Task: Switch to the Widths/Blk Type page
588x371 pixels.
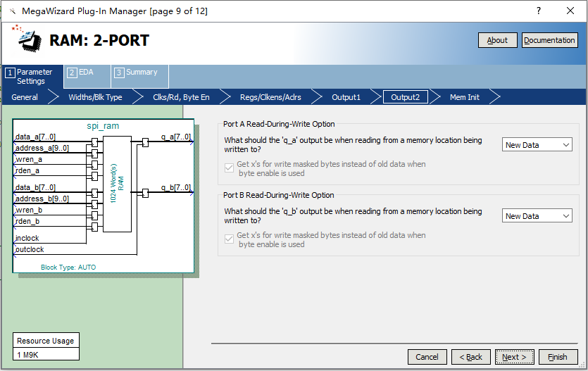Action: (95, 97)
